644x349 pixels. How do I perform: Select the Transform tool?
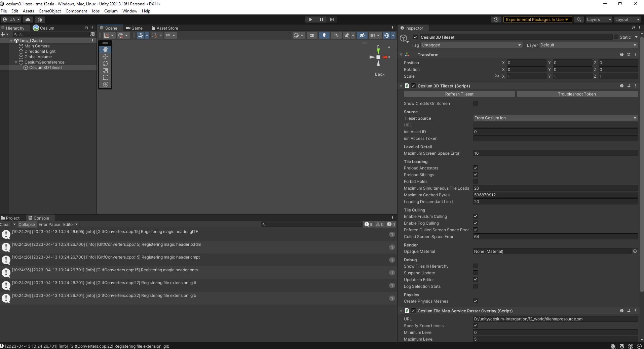[x=105, y=85]
